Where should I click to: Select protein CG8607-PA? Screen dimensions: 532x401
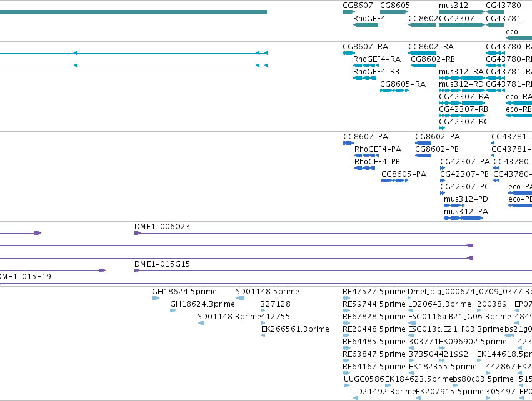(x=348, y=143)
